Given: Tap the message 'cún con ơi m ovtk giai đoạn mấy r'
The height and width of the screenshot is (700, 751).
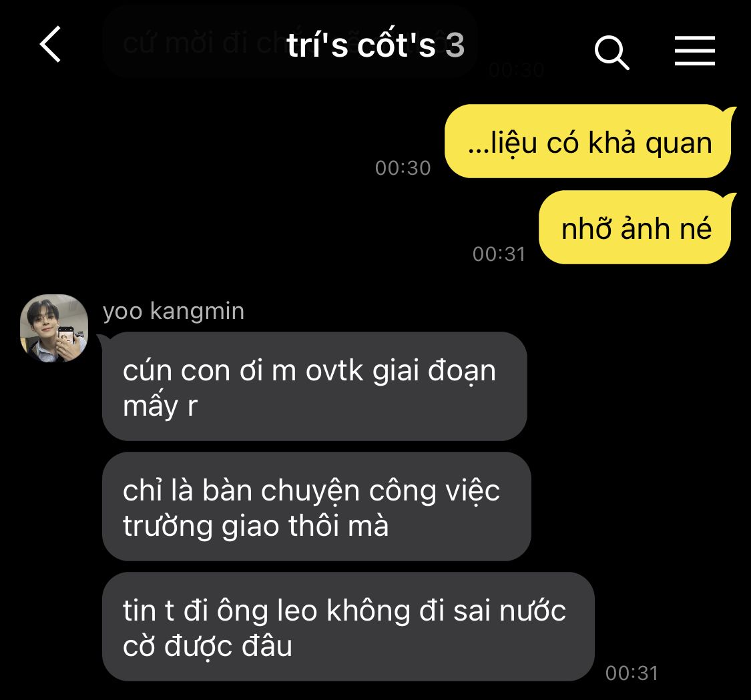Looking at the screenshot, I should pos(314,386).
